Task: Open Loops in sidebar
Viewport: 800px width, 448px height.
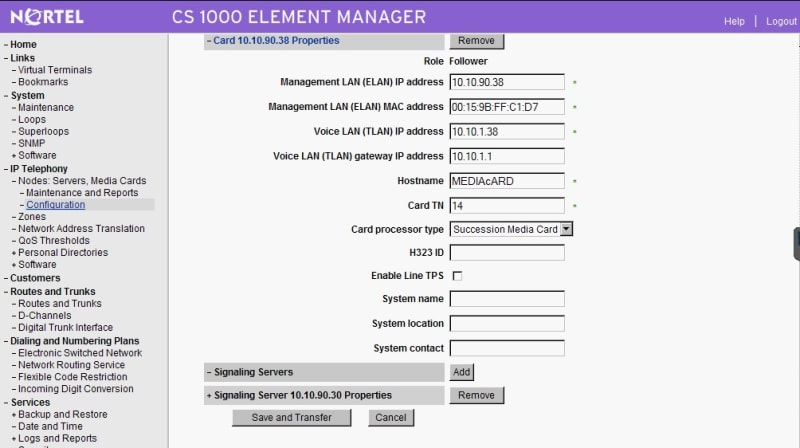Action: pos(32,119)
